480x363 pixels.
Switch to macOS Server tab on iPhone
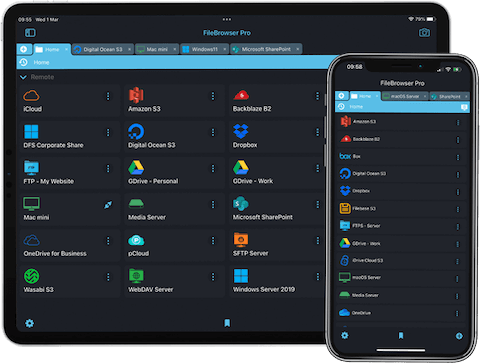405,96
